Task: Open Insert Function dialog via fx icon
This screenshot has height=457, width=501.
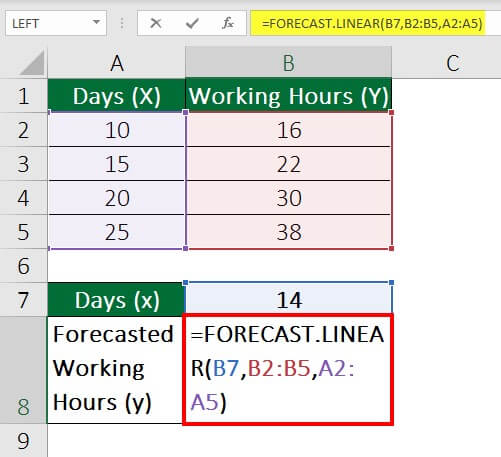Action: click(228, 23)
